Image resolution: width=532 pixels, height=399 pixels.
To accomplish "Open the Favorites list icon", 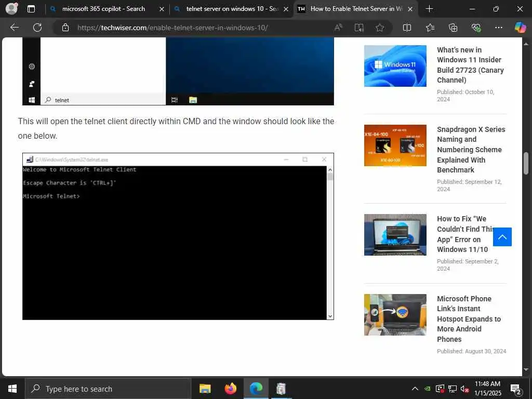I will point(430,28).
